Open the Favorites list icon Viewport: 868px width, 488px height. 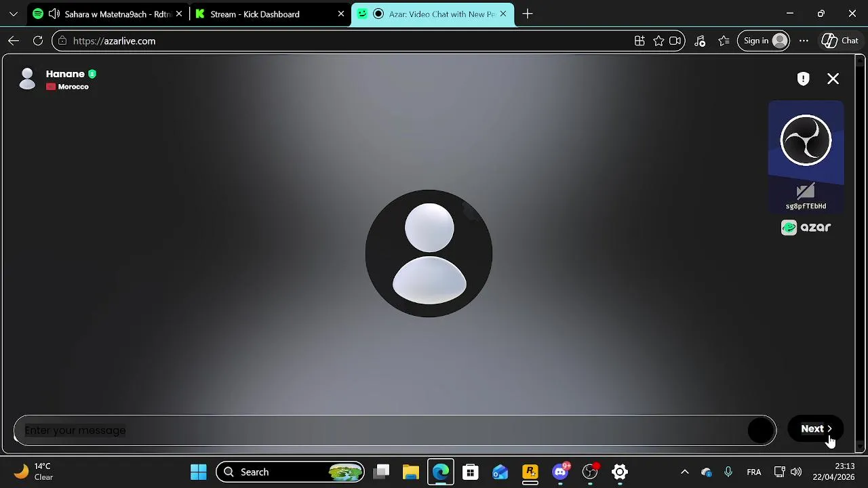point(724,41)
